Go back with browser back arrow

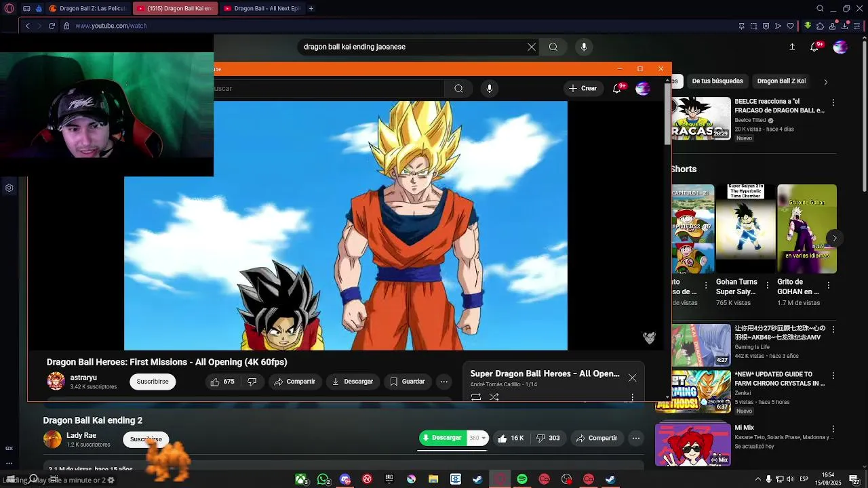(27, 26)
